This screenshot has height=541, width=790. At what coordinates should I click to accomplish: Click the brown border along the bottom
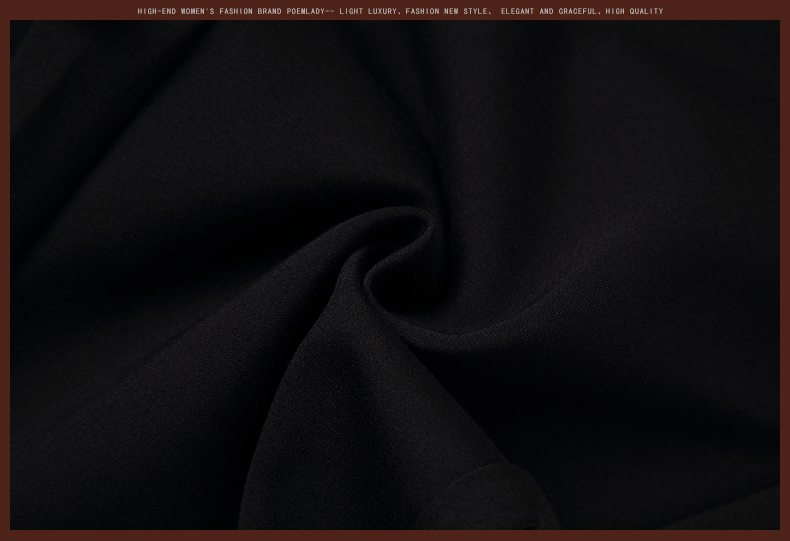[x=395, y=535]
